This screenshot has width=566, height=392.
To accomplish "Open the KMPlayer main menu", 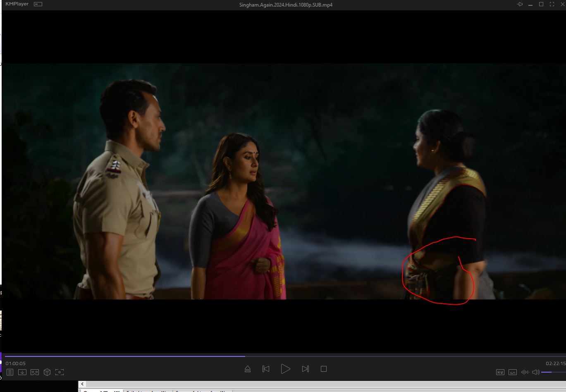I will (x=17, y=4).
